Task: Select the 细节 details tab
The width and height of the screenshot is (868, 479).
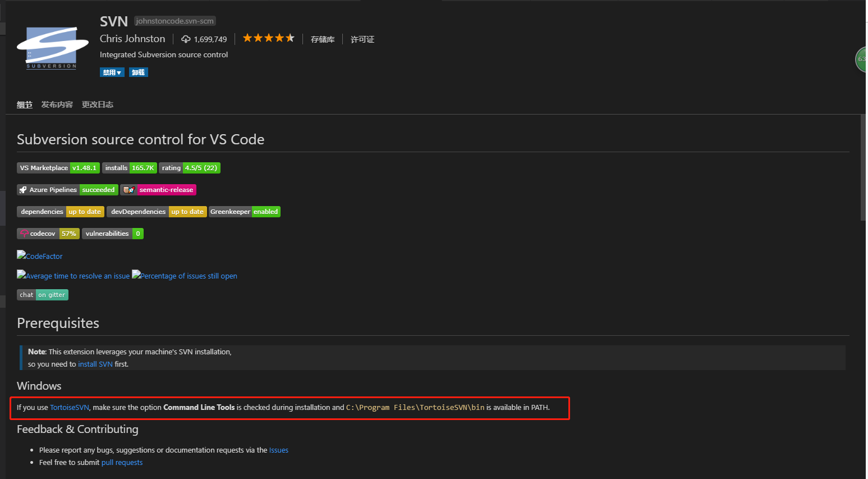Action: [x=25, y=104]
